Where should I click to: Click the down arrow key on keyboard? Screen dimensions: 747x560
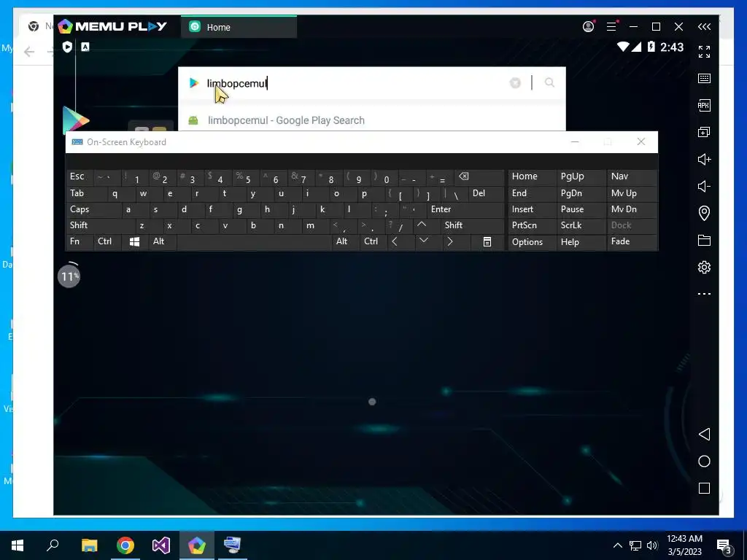(427, 242)
